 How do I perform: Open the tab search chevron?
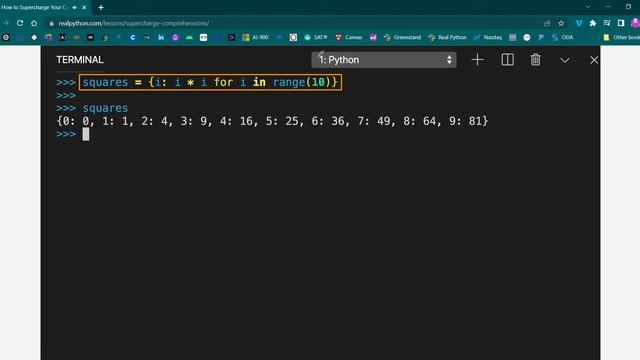588,7
